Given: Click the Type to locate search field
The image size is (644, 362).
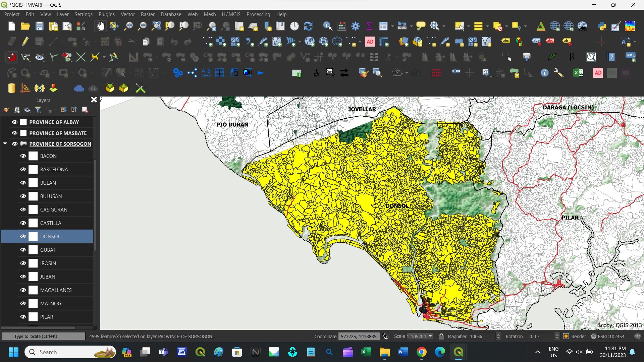Looking at the screenshot, I should (44, 336).
